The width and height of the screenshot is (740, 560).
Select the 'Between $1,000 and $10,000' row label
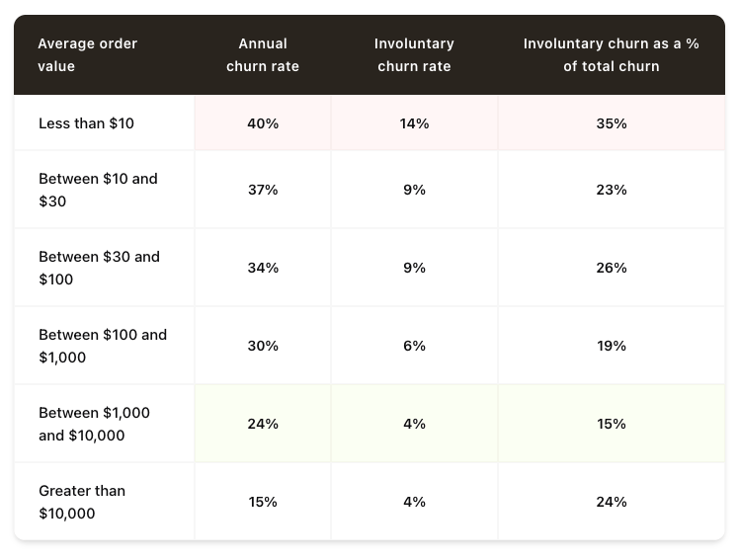pyautogui.click(x=94, y=424)
